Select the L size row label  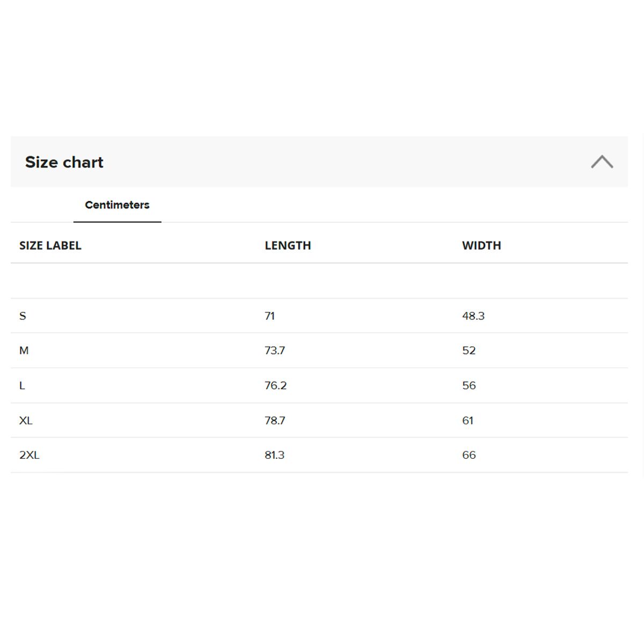point(22,385)
